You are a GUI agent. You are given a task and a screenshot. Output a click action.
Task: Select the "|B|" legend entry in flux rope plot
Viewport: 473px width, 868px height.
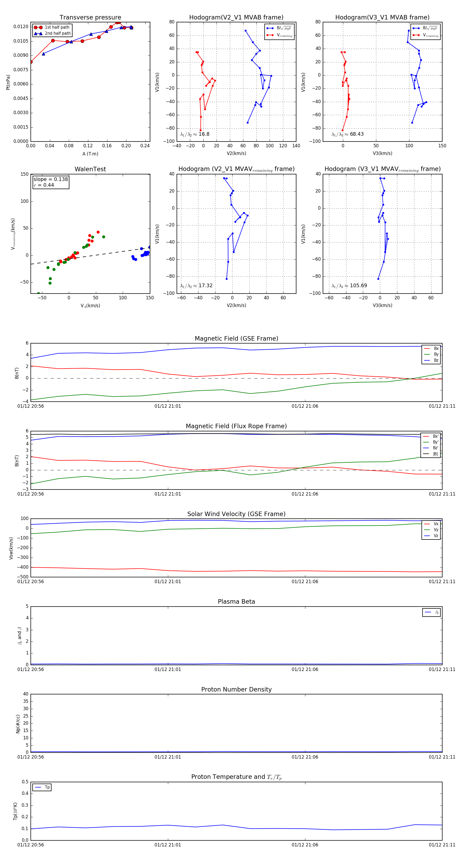coord(431,454)
